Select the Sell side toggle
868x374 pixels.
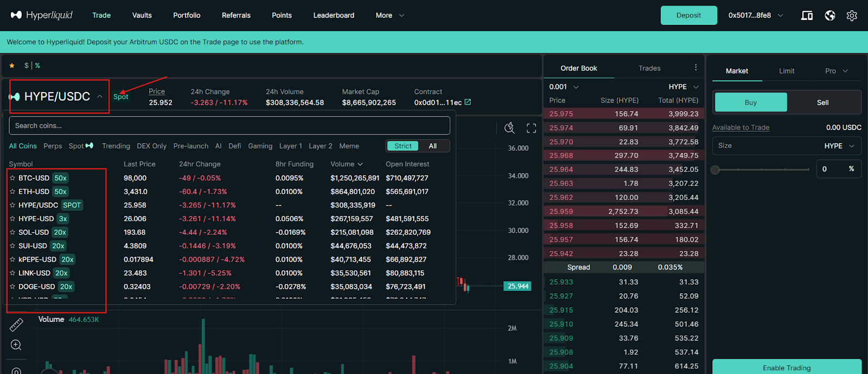822,102
